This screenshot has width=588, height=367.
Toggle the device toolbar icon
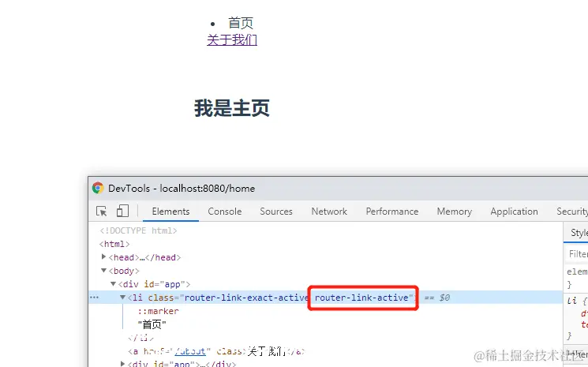tap(122, 211)
